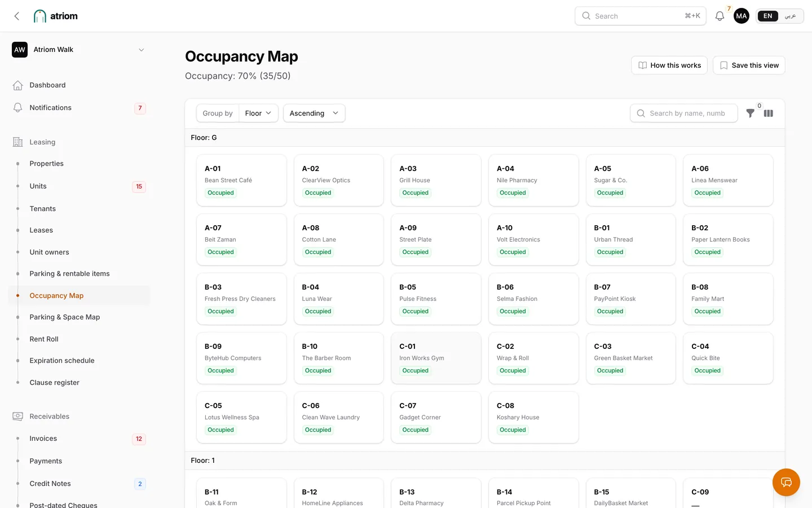The height and width of the screenshot is (508, 812).
Task: Open unit C-05 Lotus Wellness Spa card
Action: 241,417
